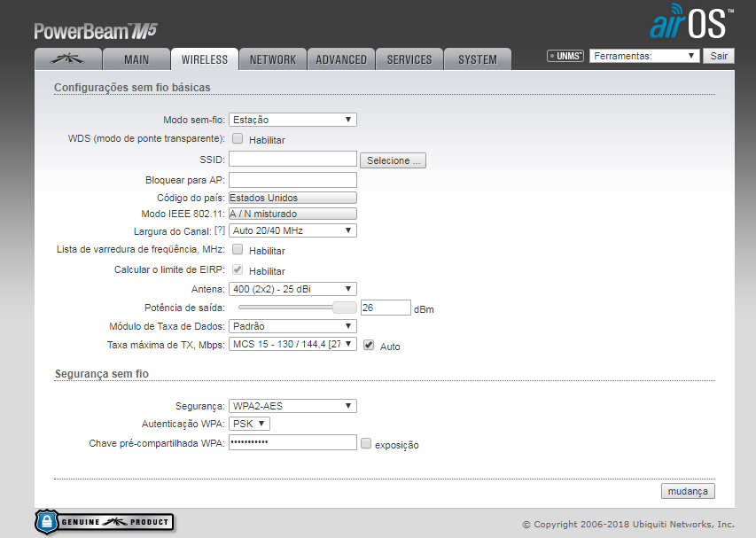Open the Taxa máxima de TX dropdown
This screenshot has width=756, height=538.
292,344
